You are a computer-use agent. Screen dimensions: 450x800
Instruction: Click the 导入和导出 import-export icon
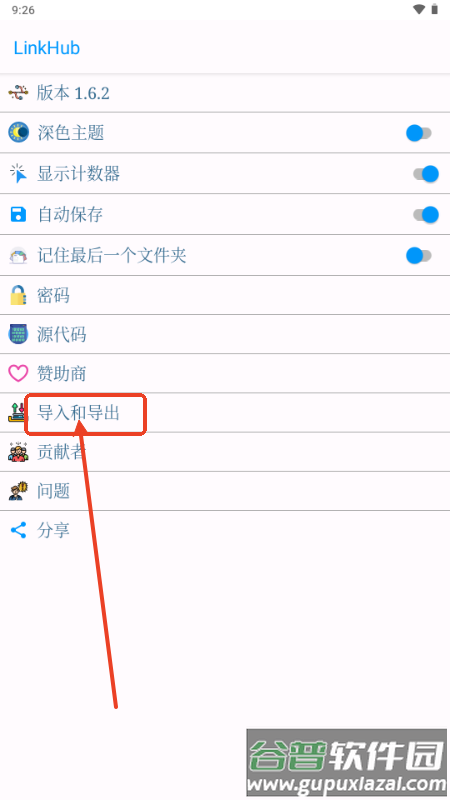(x=16, y=412)
